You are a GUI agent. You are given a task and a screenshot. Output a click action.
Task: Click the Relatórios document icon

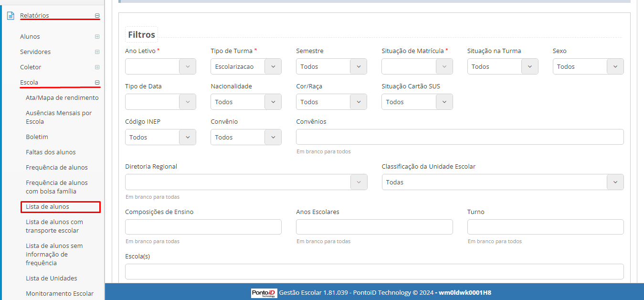point(11,16)
